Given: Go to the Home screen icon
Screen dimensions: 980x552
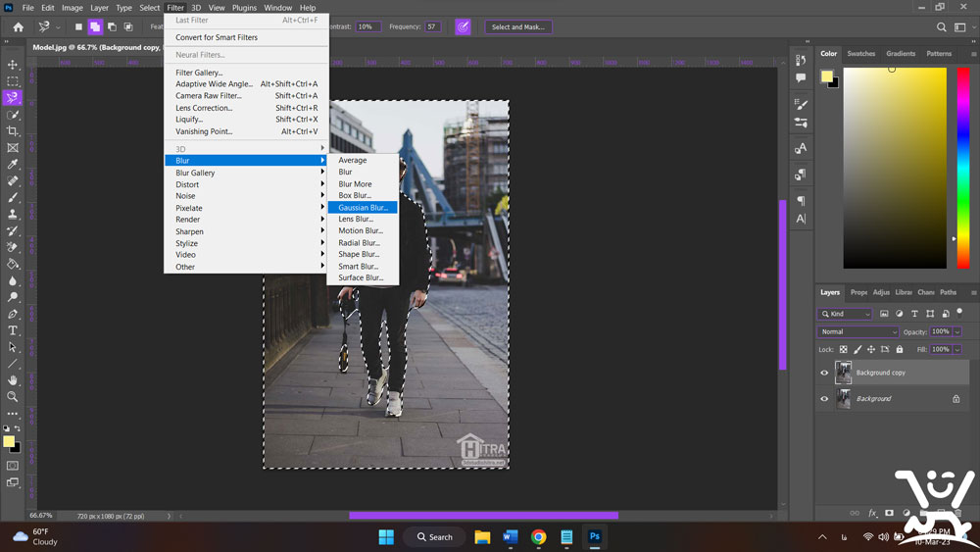Looking at the screenshot, I should [x=18, y=26].
